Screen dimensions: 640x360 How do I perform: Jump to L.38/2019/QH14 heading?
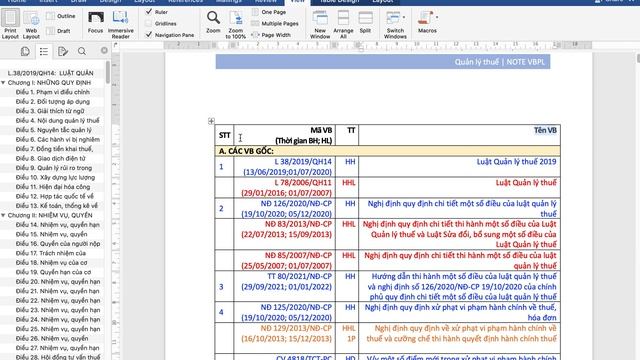(51, 73)
